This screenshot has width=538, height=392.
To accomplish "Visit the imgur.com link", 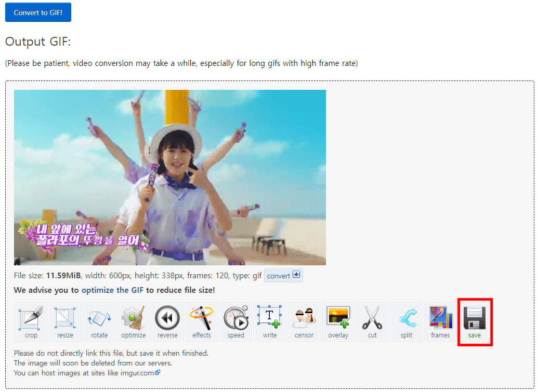I will pyautogui.click(x=140, y=373).
